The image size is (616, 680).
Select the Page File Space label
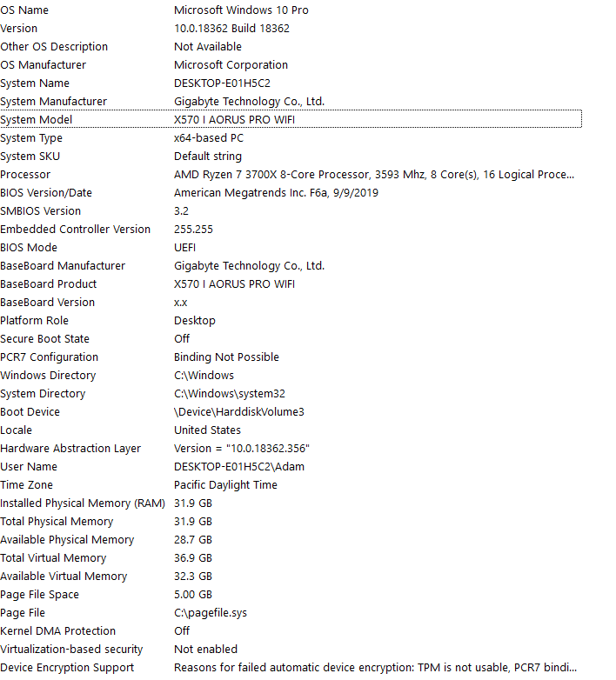pos(39,594)
